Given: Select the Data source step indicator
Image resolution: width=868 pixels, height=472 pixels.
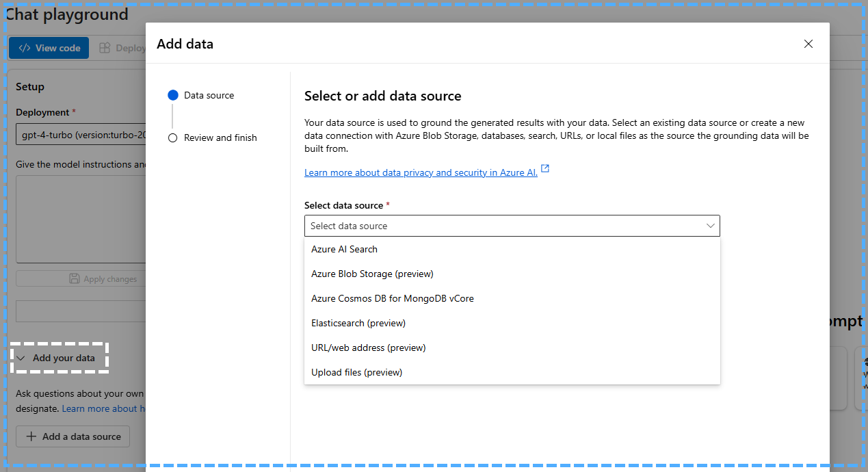Looking at the screenshot, I should point(173,95).
